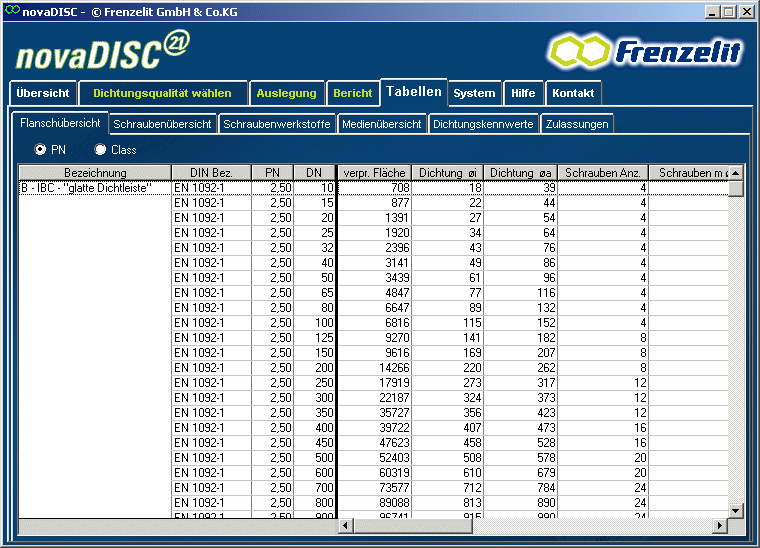Go to the Bericht tab
Viewport: 760px width, 548px height.
[x=352, y=93]
